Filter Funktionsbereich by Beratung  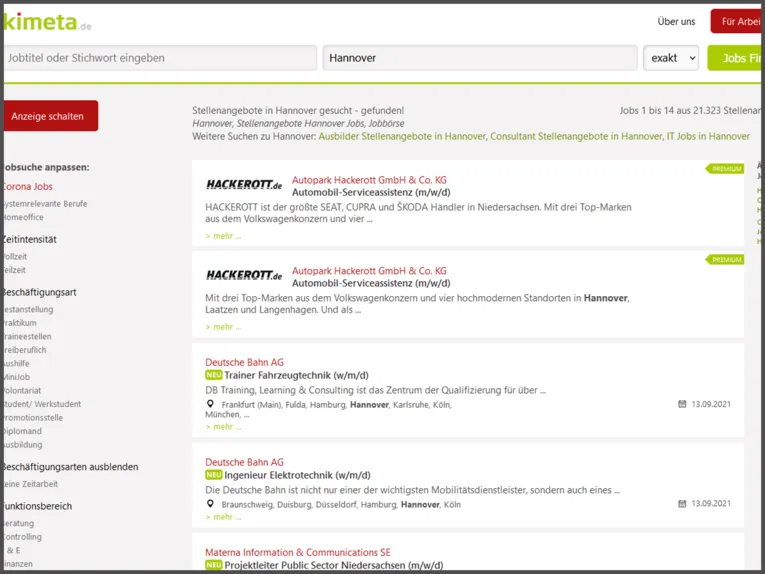pos(19,523)
